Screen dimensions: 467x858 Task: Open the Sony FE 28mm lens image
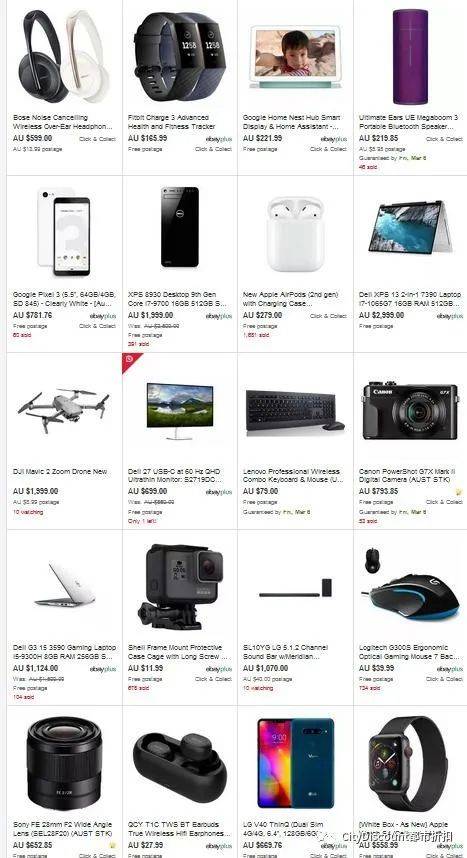click(x=64, y=763)
